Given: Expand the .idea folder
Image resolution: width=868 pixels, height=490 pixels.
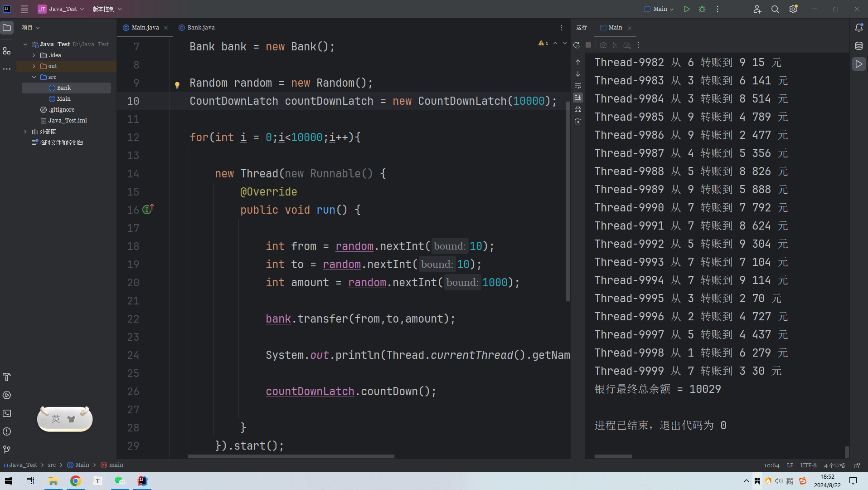Looking at the screenshot, I should pos(34,55).
